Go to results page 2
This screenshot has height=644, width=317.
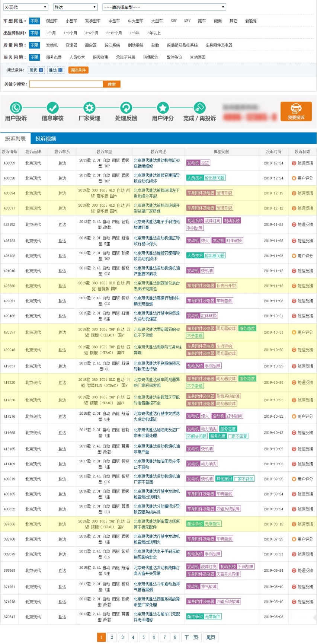point(112,637)
